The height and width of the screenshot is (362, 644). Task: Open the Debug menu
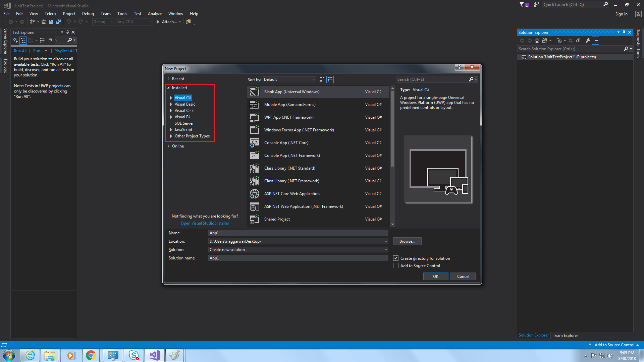pos(88,14)
